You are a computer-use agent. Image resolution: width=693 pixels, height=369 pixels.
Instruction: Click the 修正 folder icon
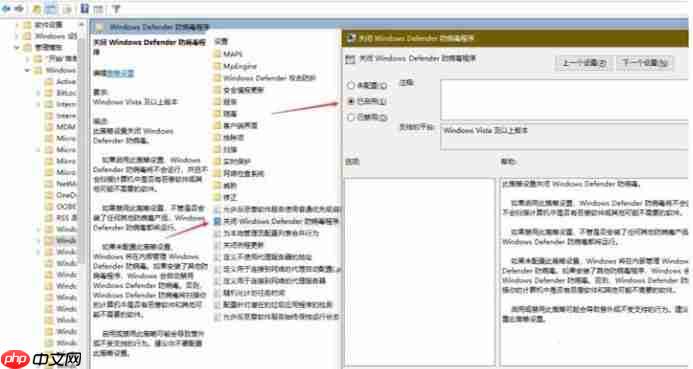(217, 197)
